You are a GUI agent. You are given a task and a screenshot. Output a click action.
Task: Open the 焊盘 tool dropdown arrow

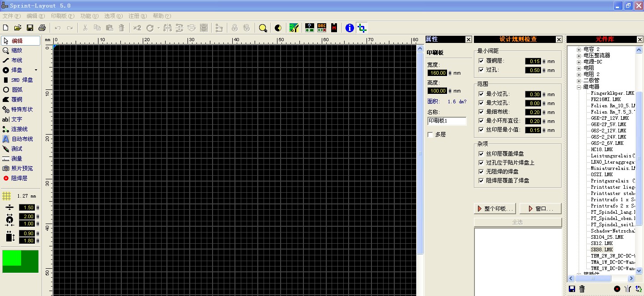[x=36, y=70]
